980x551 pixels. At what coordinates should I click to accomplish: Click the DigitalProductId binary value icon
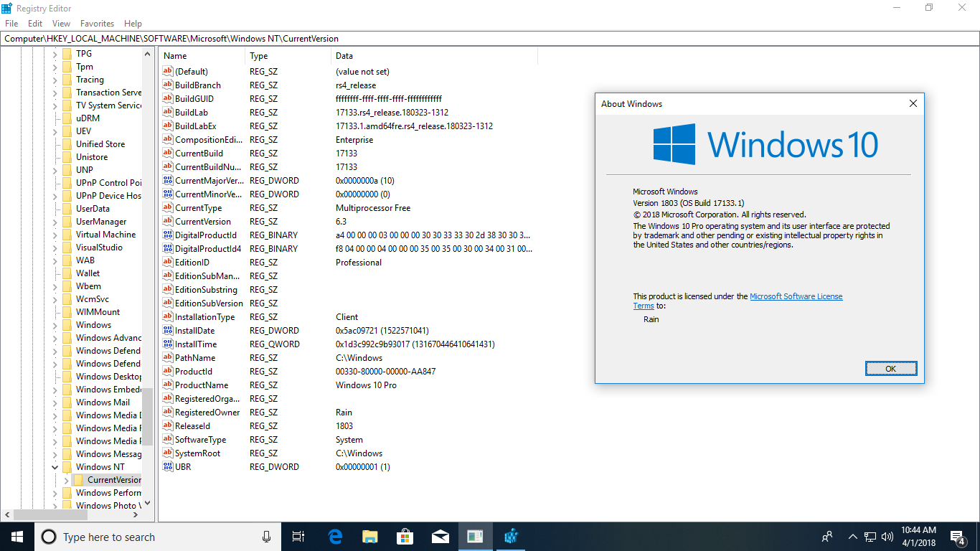pyautogui.click(x=168, y=235)
